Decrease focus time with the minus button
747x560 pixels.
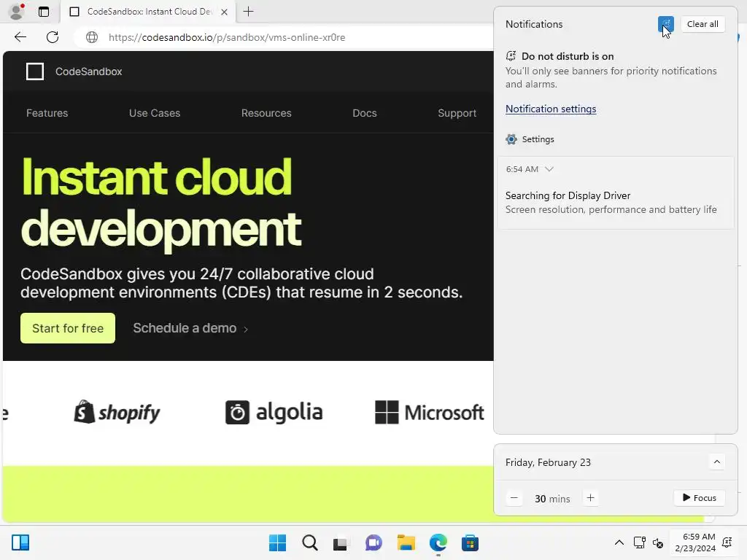point(514,498)
